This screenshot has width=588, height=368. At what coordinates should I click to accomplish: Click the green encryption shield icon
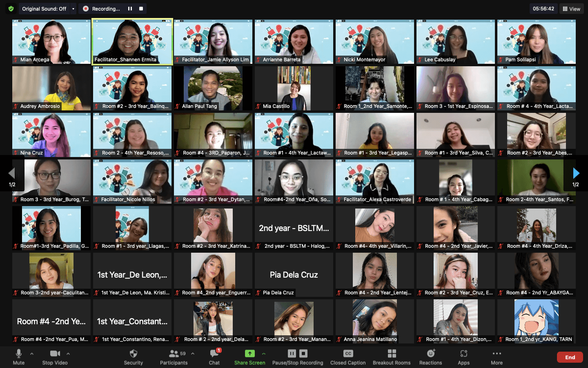point(11,9)
